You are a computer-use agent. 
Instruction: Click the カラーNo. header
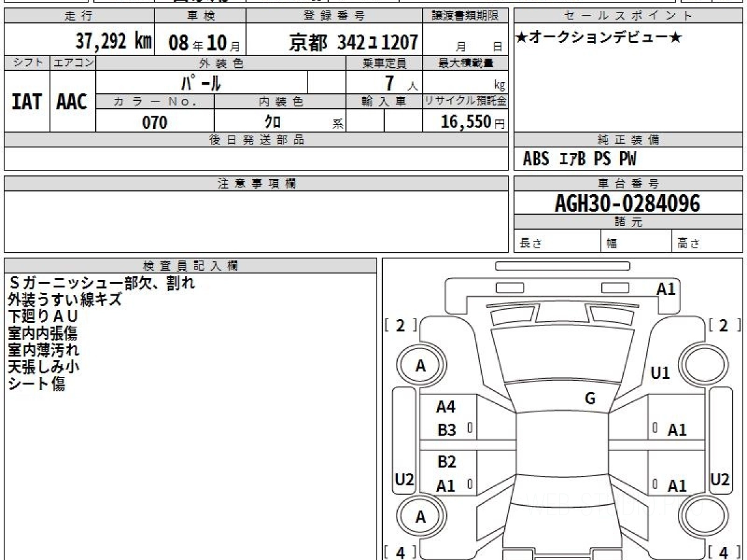point(155,102)
